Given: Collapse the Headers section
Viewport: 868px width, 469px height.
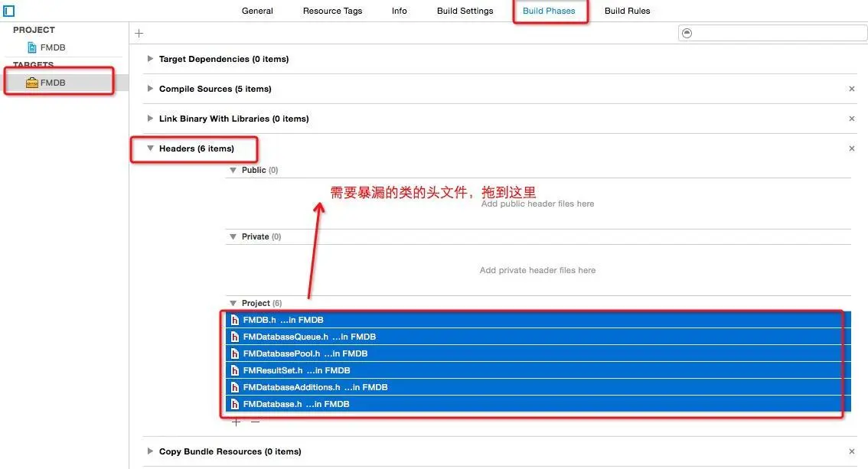Looking at the screenshot, I should (150, 148).
